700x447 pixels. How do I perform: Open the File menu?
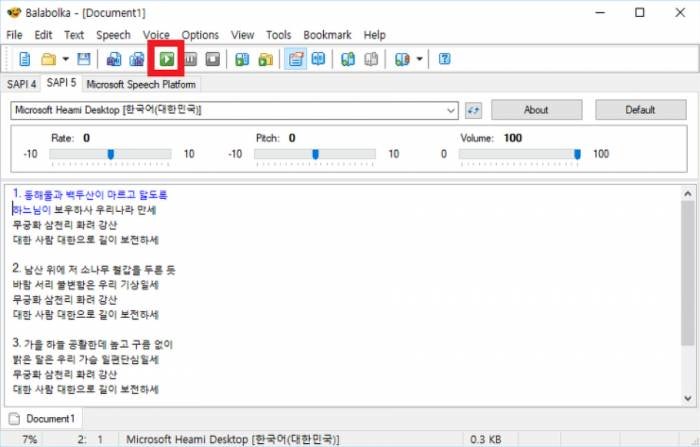pos(14,35)
